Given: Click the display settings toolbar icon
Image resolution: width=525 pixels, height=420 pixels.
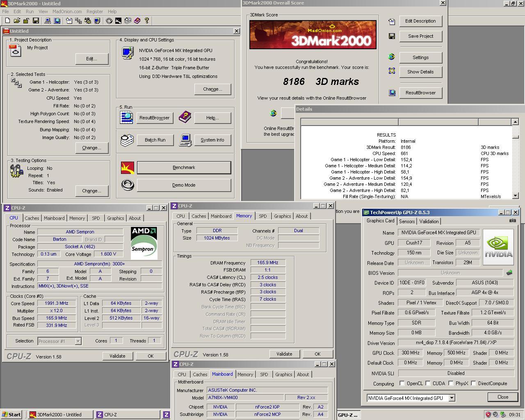Looking at the screenshot, I should click(x=97, y=21).
